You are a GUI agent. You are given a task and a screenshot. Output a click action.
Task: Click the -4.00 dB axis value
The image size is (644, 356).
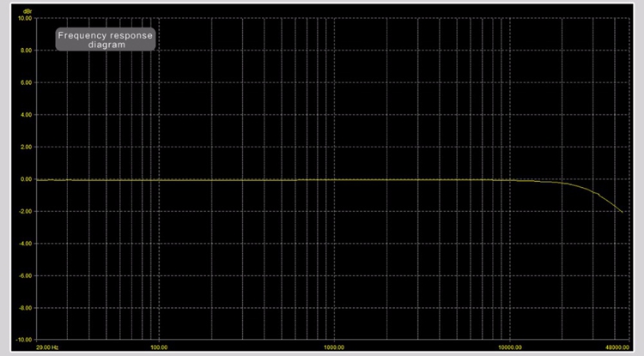click(26, 244)
